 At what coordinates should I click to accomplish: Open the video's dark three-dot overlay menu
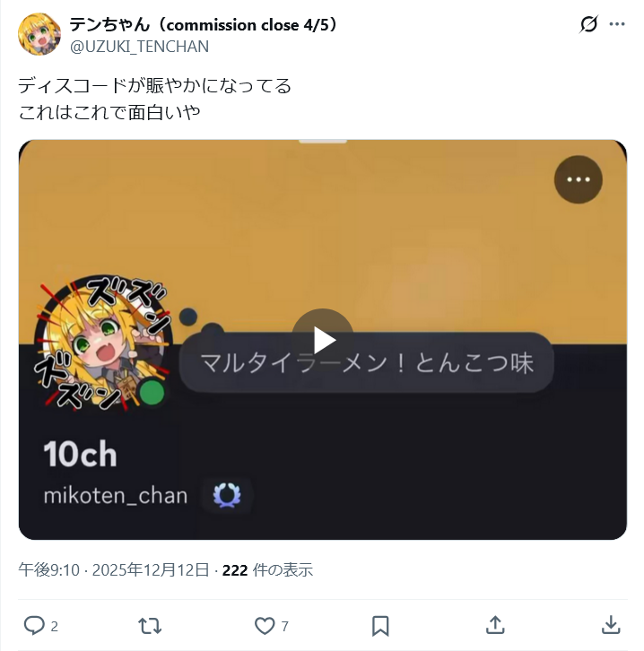(578, 179)
